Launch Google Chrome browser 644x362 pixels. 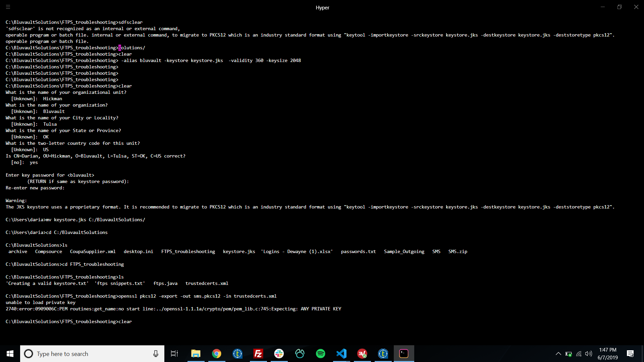coord(217,354)
